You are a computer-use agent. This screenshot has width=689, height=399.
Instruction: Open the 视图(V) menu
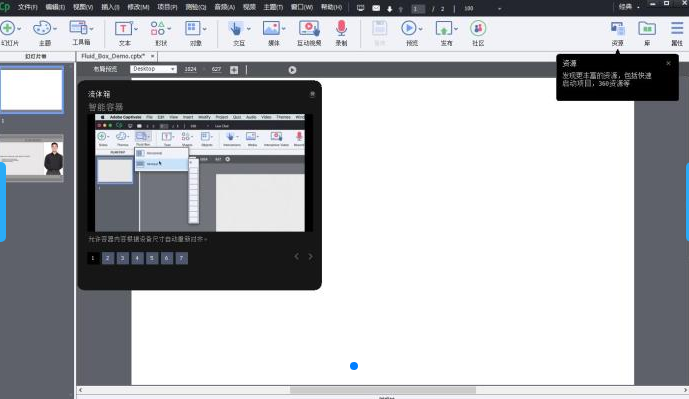coord(83,7)
